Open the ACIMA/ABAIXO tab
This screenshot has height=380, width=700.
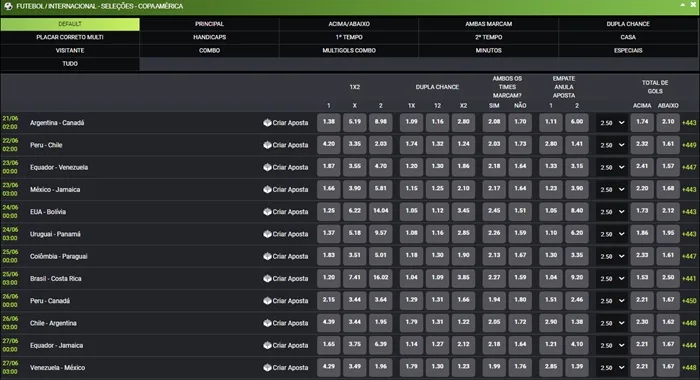click(x=349, y=24)
